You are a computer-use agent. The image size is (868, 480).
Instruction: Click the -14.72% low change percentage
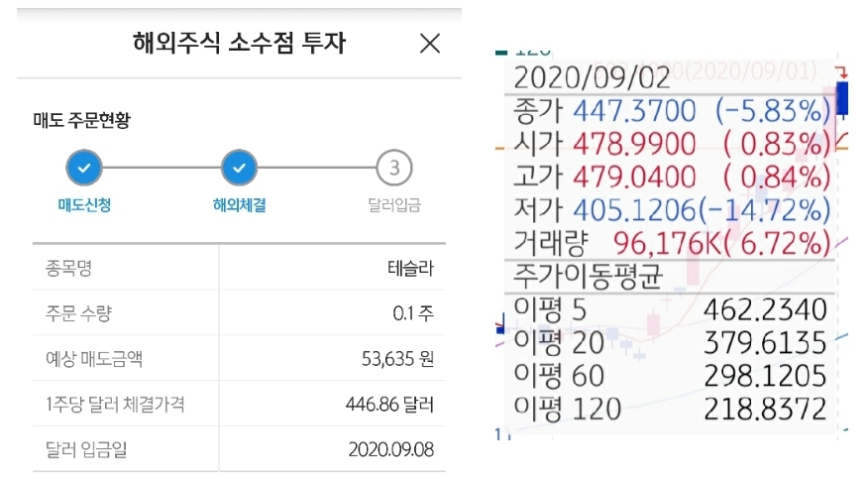tap(765, 209)
